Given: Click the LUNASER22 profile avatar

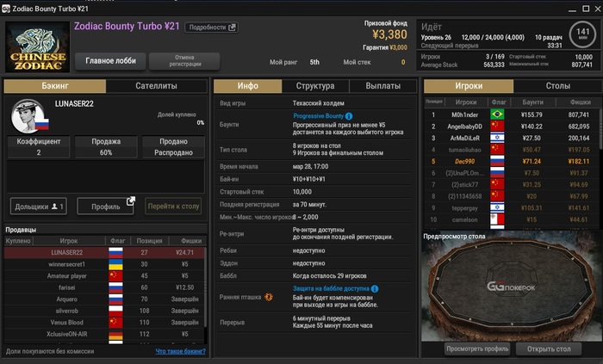Looking at the screenshot, I should click(28, 116).
